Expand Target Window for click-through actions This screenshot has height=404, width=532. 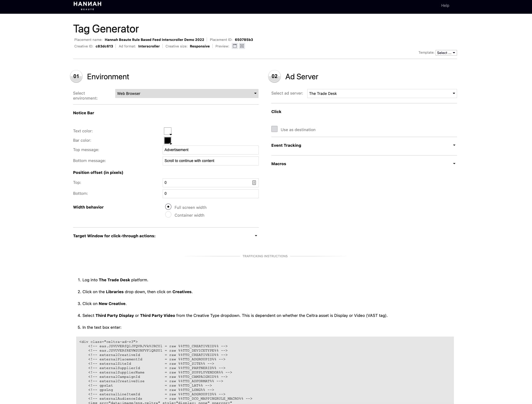point(165,236)
